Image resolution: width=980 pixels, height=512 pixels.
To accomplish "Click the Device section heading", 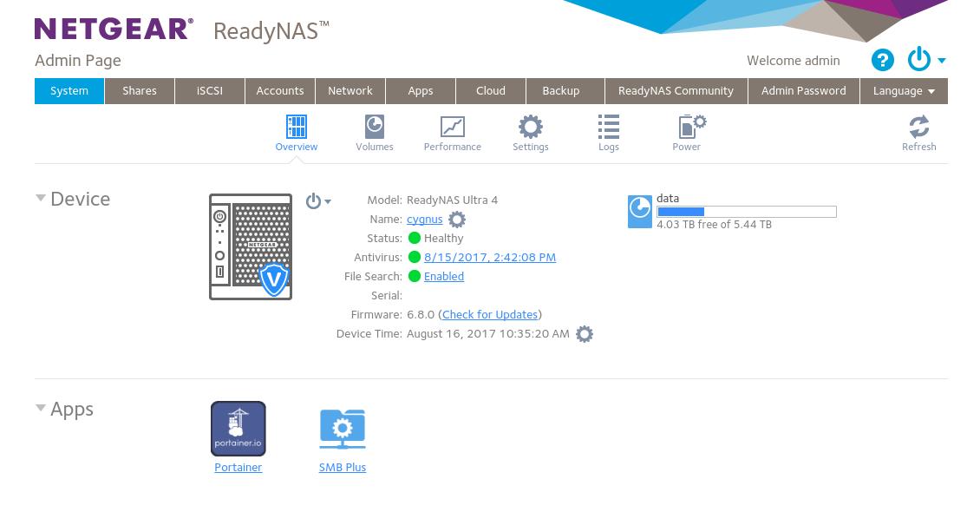I will coord(80,199).
